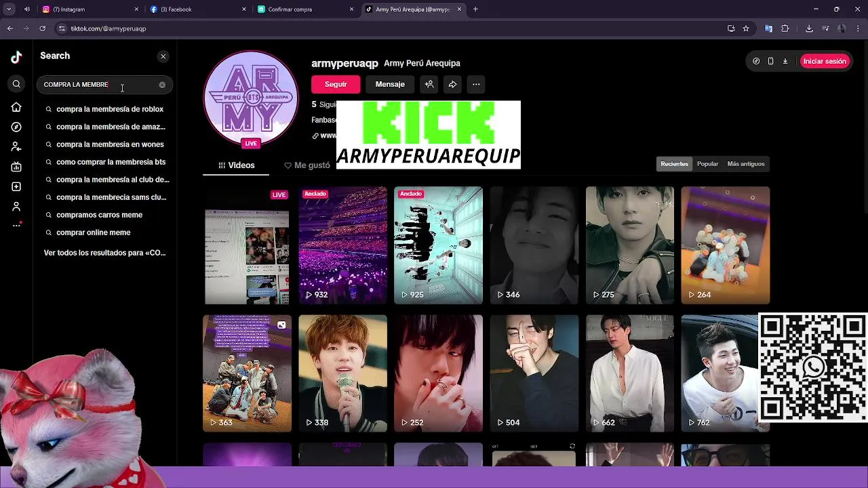Click the download desktop app icon in TikTok's top bar
Viewport: 868px width, 488px height.
click(x=785, y=61)
